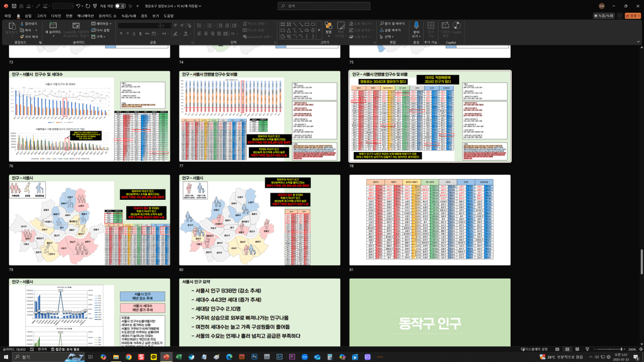Screen dimensions: 644x362
Task: Select the slide 76 thumbnail
Action: pyautogui.click(x=90, y=115)
